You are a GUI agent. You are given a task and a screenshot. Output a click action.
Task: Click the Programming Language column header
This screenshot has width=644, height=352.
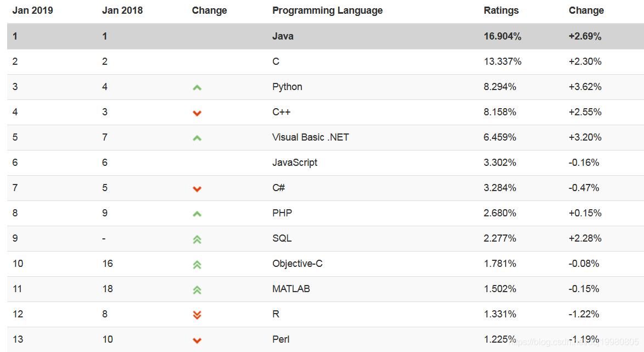click(327, 10)
